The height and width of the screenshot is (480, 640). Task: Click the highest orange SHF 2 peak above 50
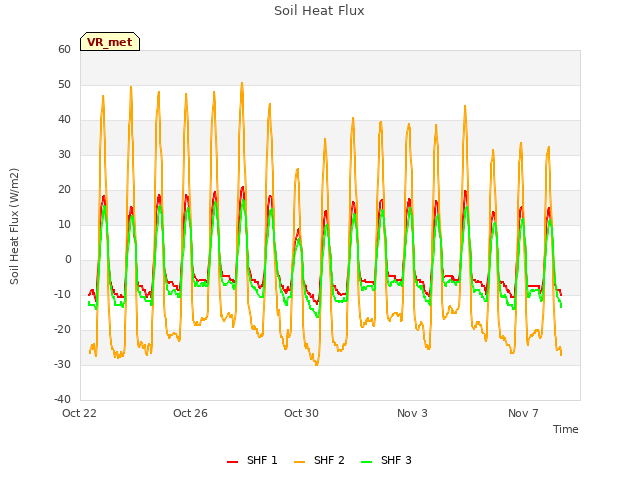click(x=242, y=83)
